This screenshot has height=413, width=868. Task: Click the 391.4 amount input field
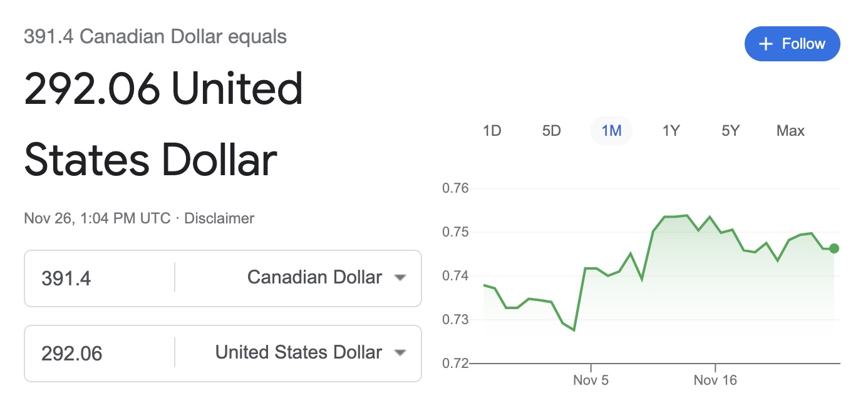point(100,278)
